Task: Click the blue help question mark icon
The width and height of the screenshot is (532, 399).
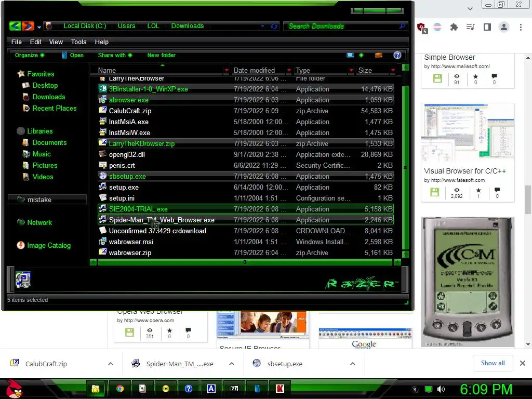Action: click(397, 55)
